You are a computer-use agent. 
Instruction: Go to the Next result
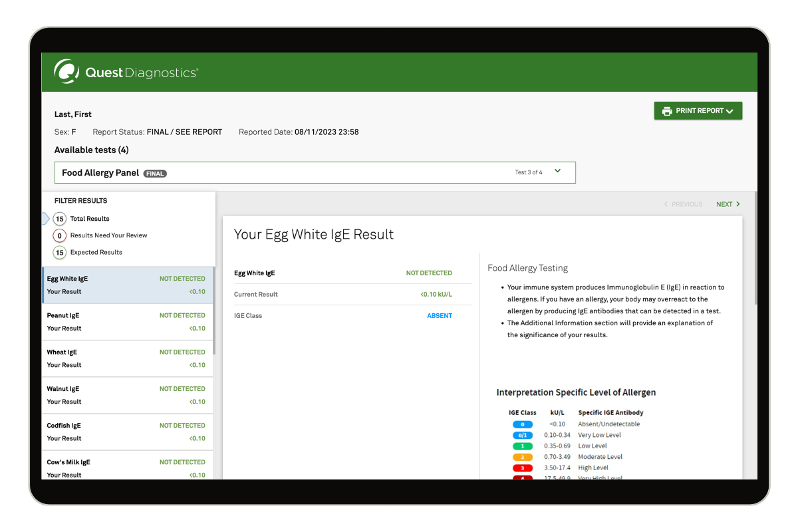pyautogui.click(x=728, y=204)
